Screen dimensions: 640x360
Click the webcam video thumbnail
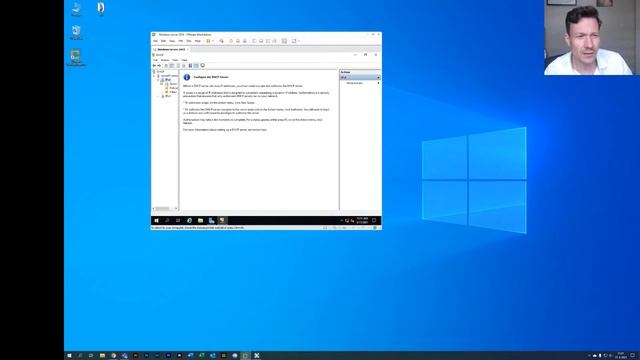click(x=591, y=38)
